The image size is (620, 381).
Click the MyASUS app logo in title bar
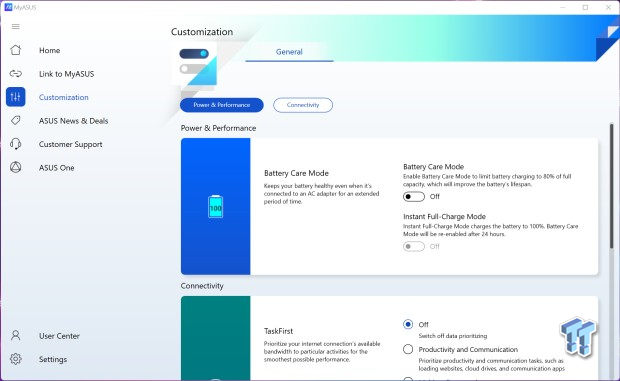pyautogui.click(x=8, y=7)
